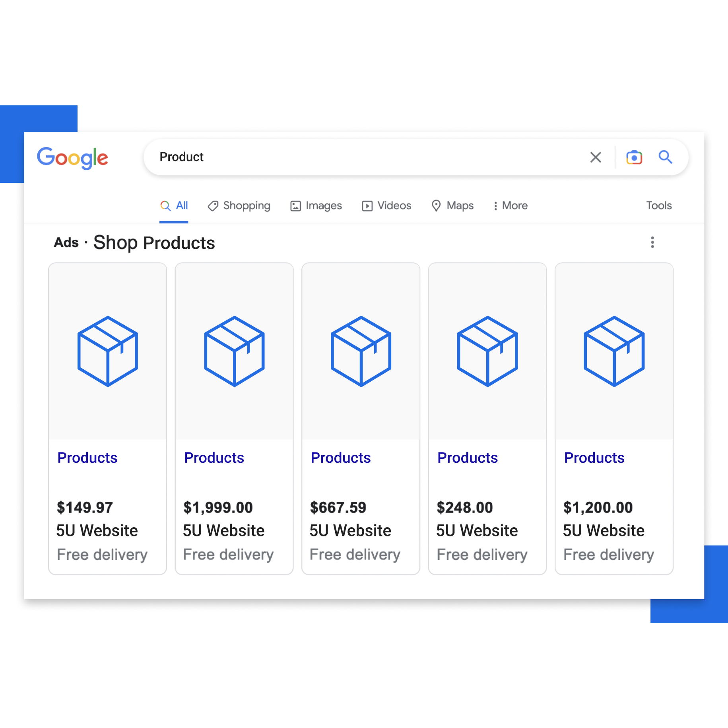This screenshot has height=728, width=728.
Task: Open the Google logo homepage
Action: pos(72,158)
